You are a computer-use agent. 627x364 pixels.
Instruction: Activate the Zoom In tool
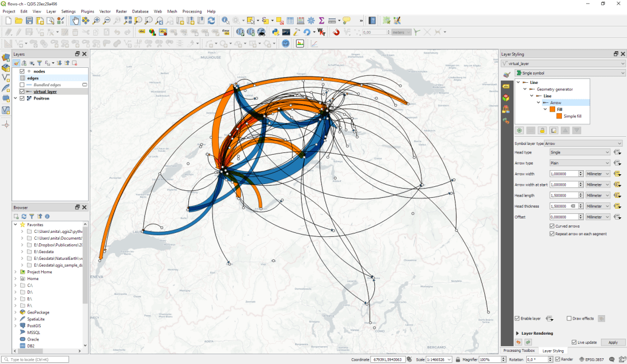97,20
